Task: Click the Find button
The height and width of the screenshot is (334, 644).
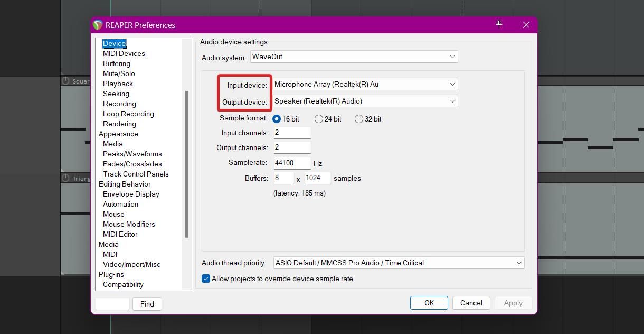Action: [147, 304]
